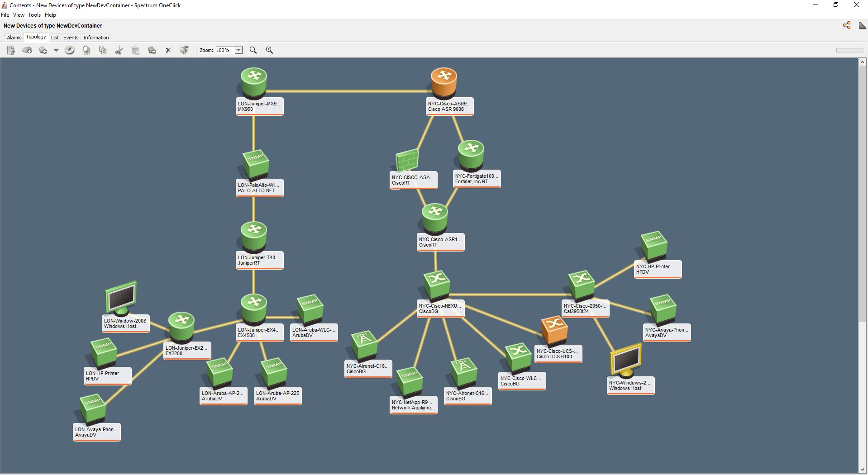Viewport: 868px width, 475px height.
Task: Select the NYC-CISCO-ASA firewall icon
Action: click(407, 160)
